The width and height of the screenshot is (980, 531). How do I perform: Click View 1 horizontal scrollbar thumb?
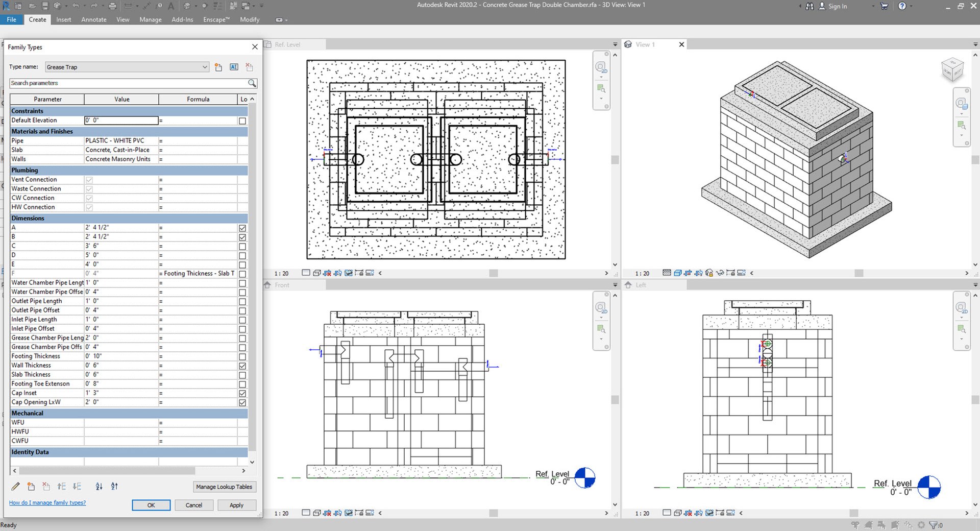[859, 273]
